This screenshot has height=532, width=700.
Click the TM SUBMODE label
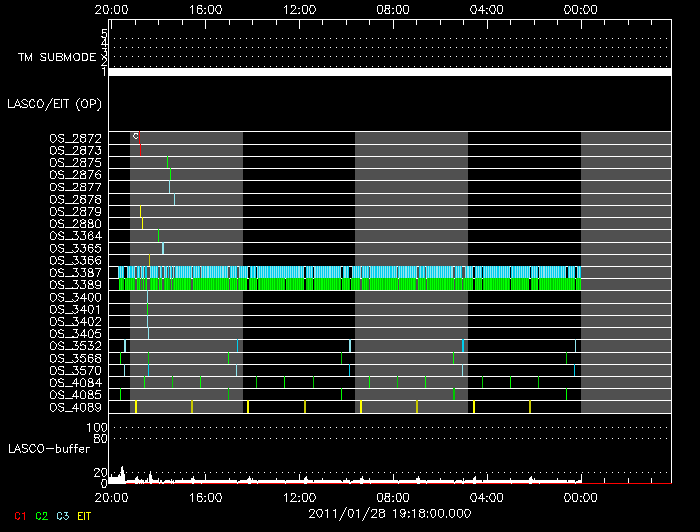pyautogui.click(x=55, y=57)
